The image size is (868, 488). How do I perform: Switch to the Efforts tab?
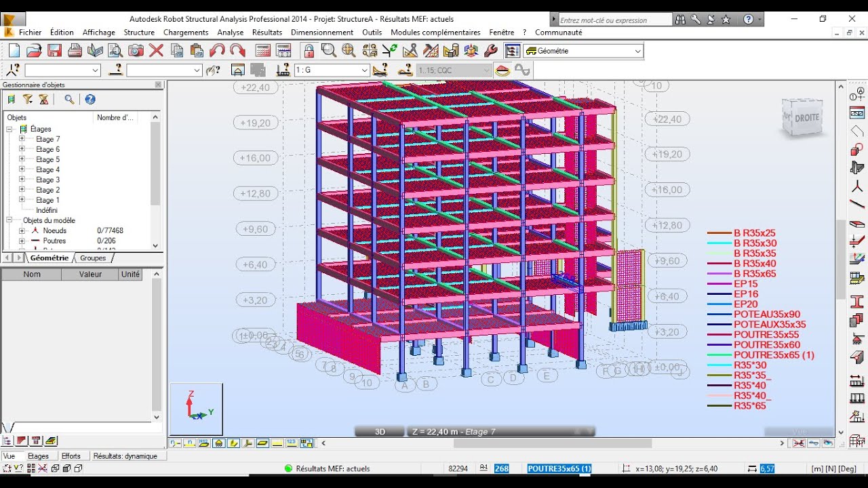[x=71, y=456]
